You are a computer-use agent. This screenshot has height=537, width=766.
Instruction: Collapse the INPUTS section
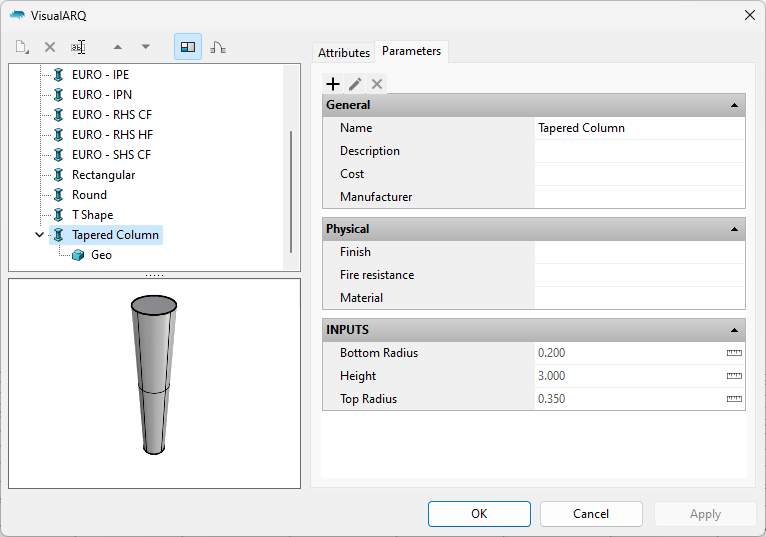[x=734, y=330]
